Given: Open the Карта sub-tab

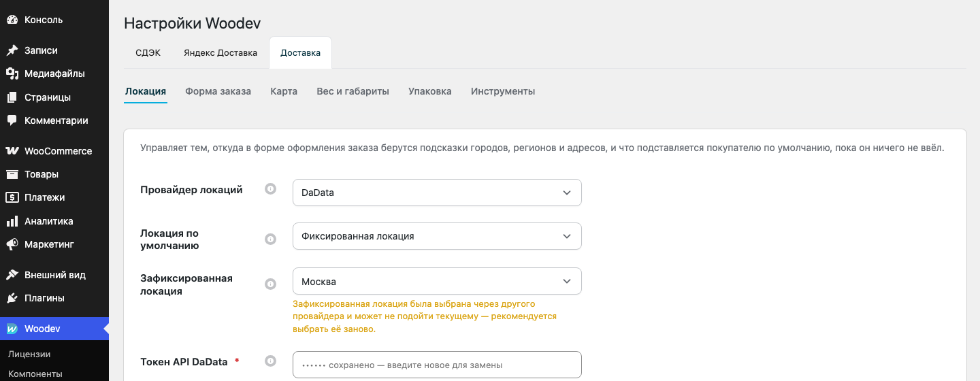Looking at the screenshot, I should (284, 91).
